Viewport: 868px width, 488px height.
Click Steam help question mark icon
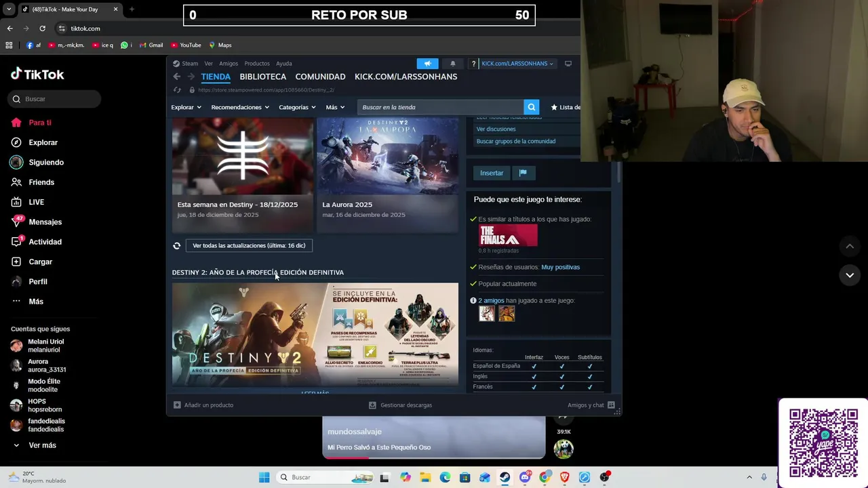coord(473,64)
